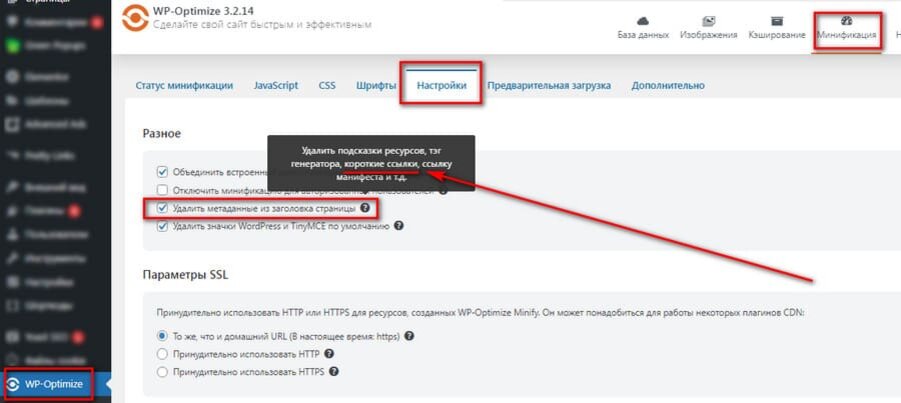Image resolution: width=901 pixels, height=403 pixels.
Task: Switch to the CSS tab
Action: 327,86
